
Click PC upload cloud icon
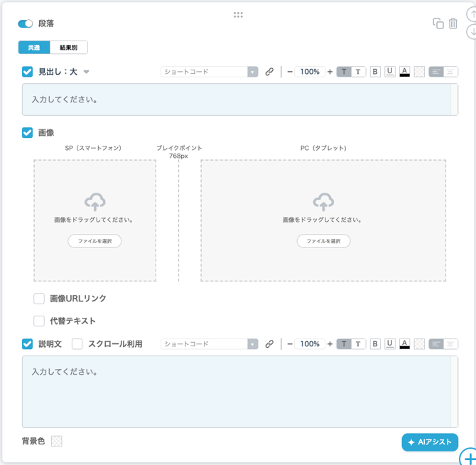click(x=323, y=202)
